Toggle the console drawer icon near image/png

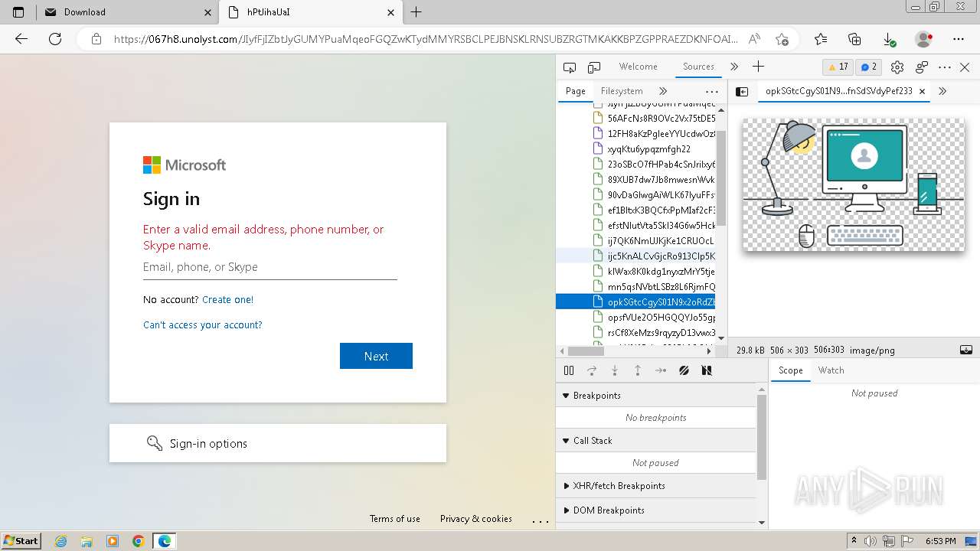point(966,350)
